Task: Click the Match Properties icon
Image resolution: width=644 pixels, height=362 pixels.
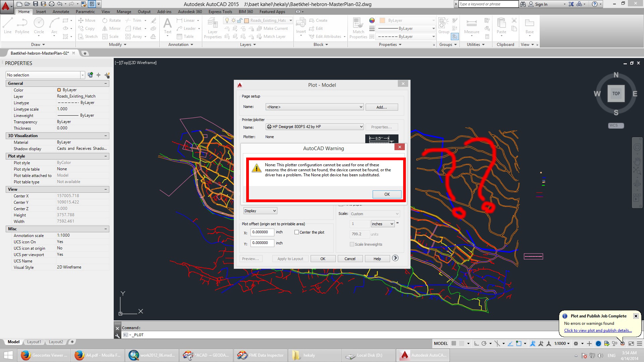Action: (x=358, y=28)
